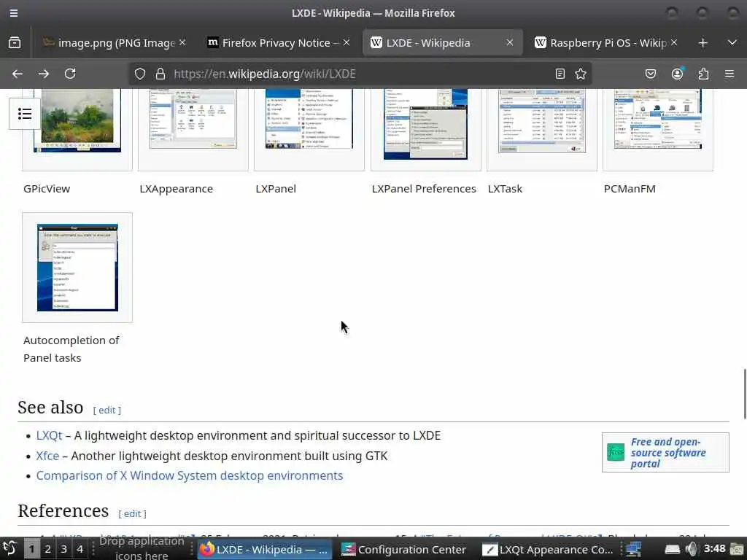This screenshot has height=560, width=747.
Task: Click the URL address bar field
Action: [360, 74]
